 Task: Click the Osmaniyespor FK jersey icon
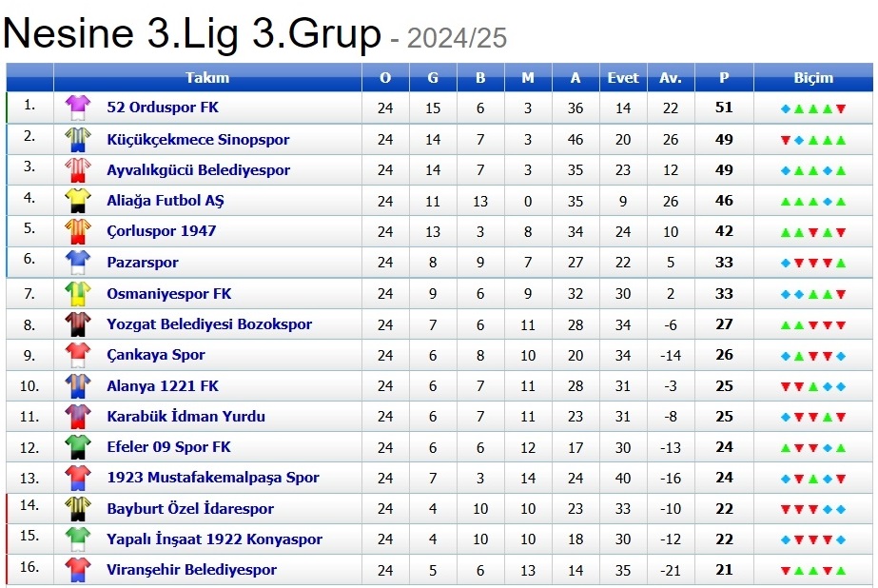pos(77,294)
